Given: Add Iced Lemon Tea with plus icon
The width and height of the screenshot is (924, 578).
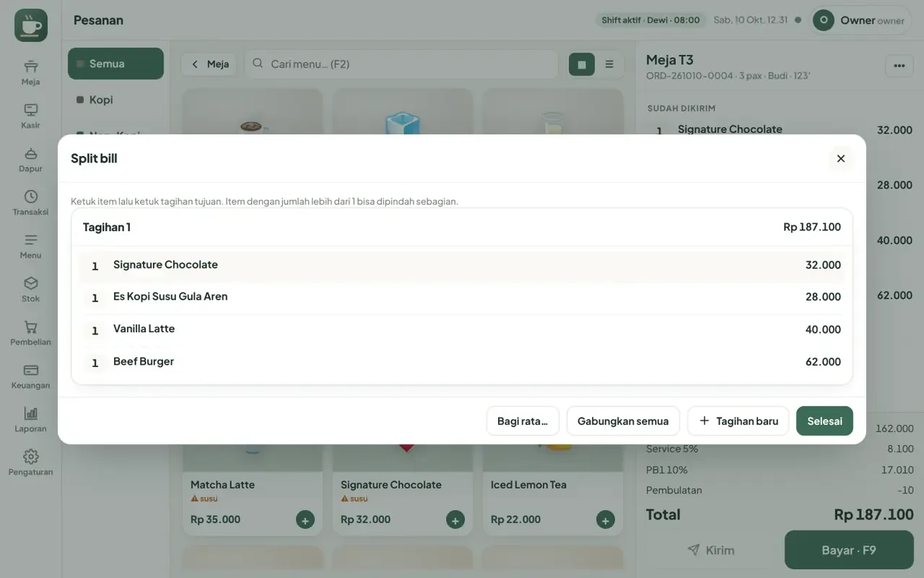Looking at the screenshot, I should pyautogui.click(x=606, y=519).
